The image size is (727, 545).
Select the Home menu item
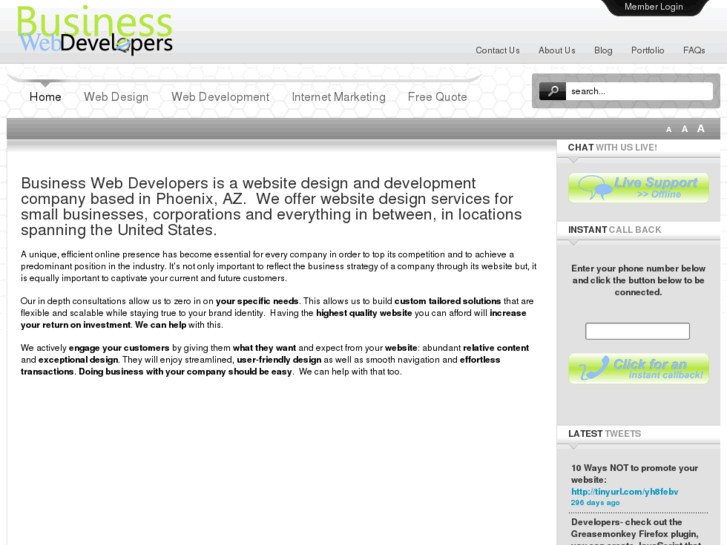[x=45, y=97]
